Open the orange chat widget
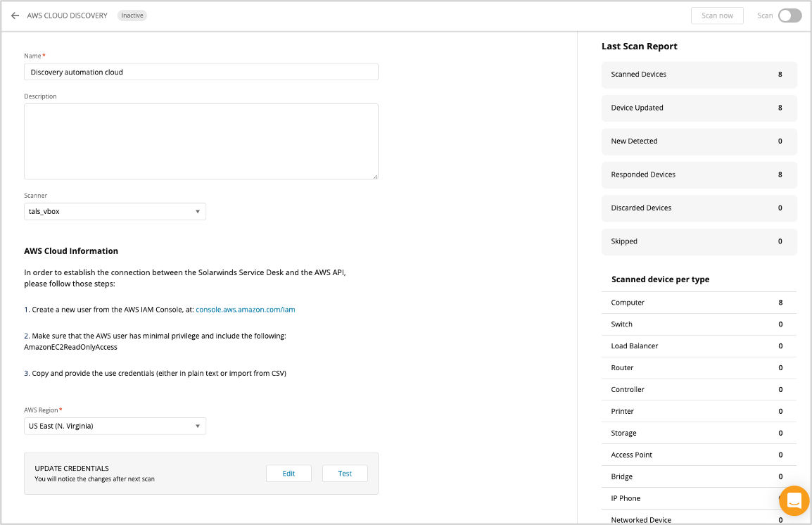812x525 pixels. point(794,500)
